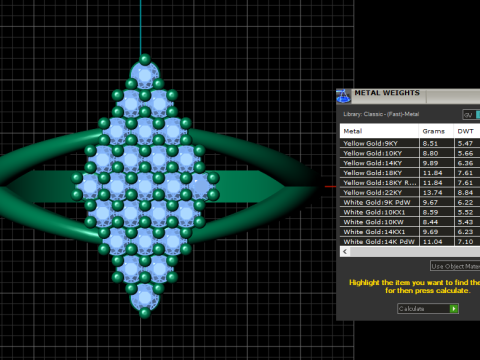Select the White Gold:9K PdW row
Image resolution: width=480 pixels, height=360 pixels.
410,202
